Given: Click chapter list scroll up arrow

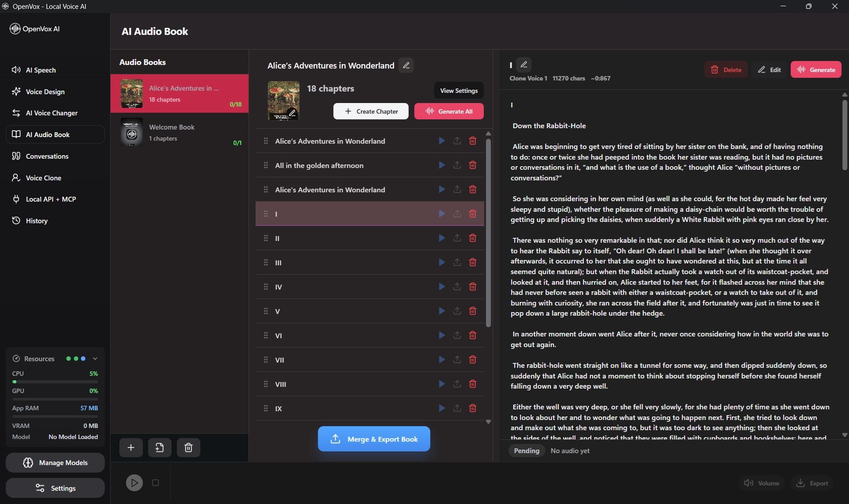Looking at the screenshot, I should pos(488,133).
